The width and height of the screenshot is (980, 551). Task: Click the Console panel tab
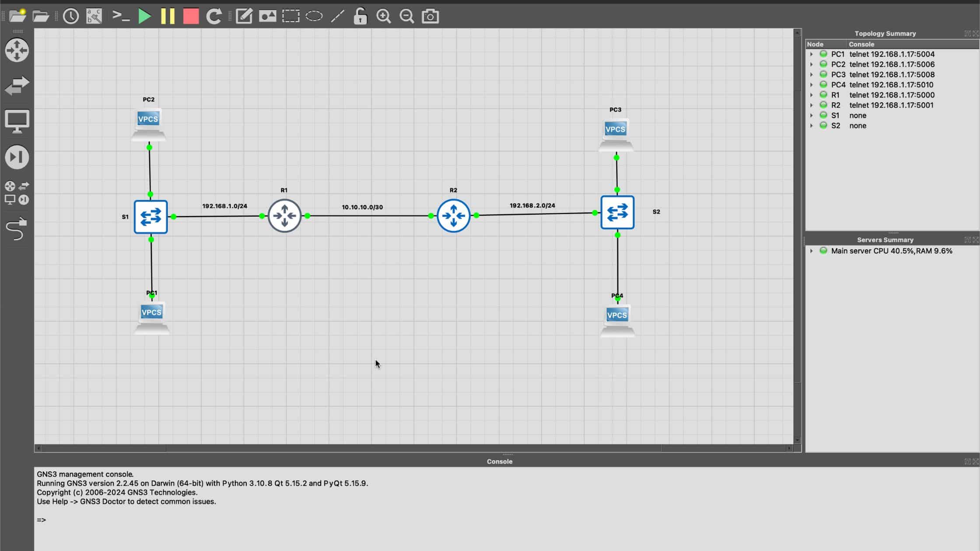500,461
